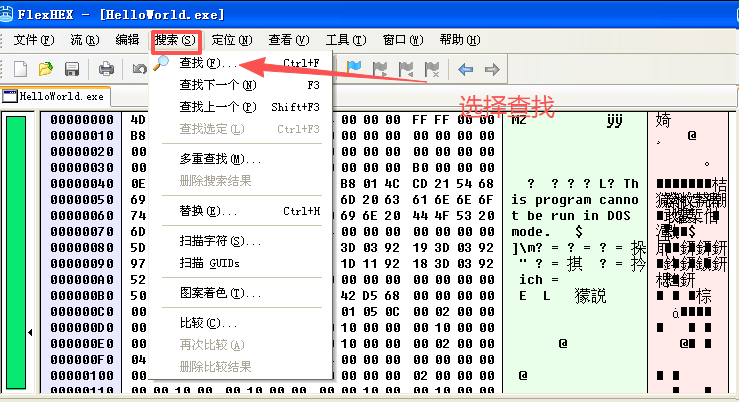Viewport: 739px width, 402px height.
Task: Click 't be run in DOS' ASCII text
Action: click(x=571, y=216)
